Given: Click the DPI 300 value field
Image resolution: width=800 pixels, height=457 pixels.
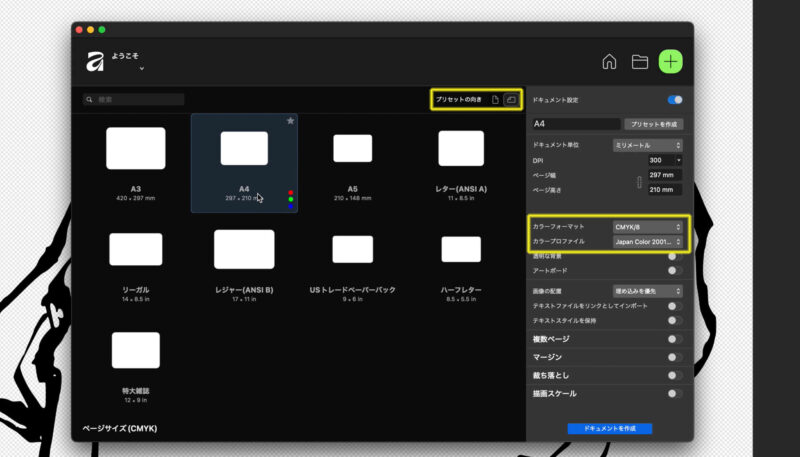Looking at the screenshot, I should pos(661,160).
